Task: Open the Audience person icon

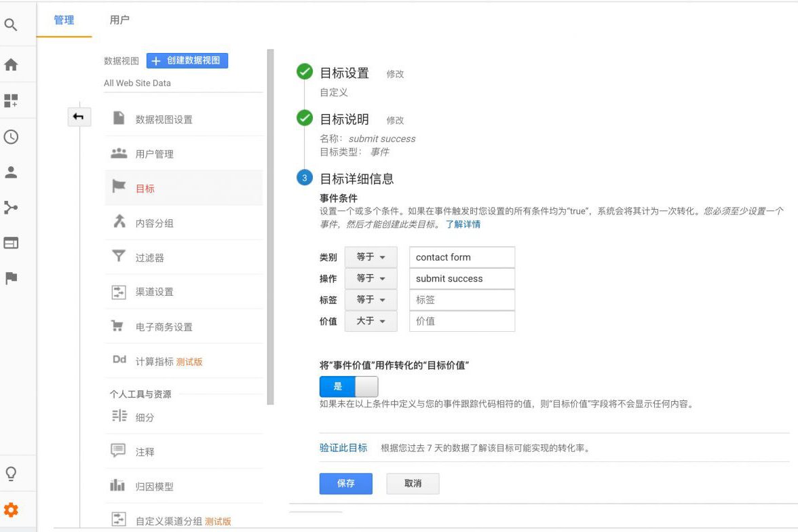Action: pos(11,172)
